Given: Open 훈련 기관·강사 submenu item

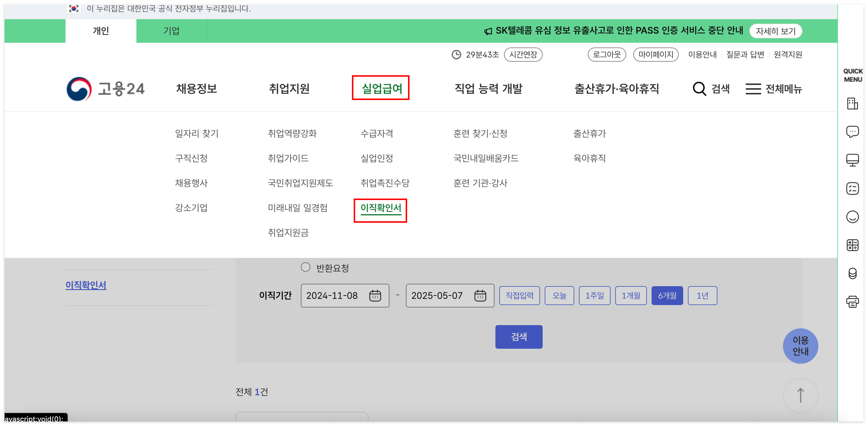Looking at the screenshot, I should tap(480, 183).
